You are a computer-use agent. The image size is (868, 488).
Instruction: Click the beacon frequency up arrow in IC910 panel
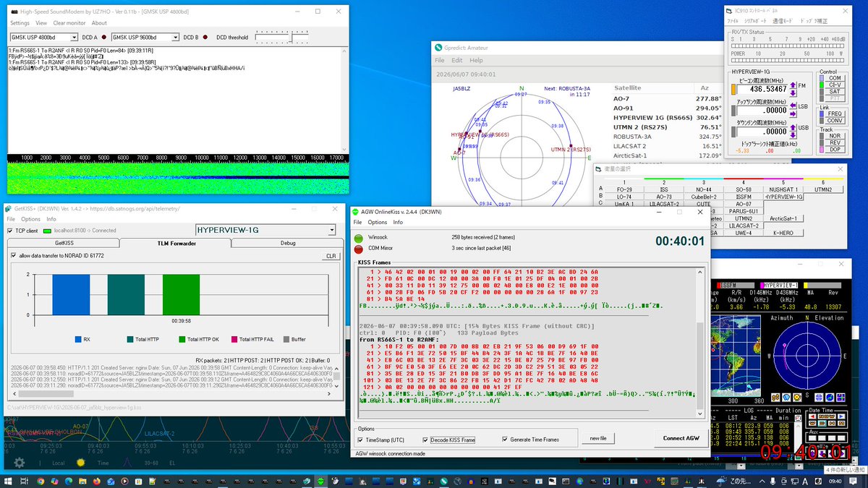793,85
